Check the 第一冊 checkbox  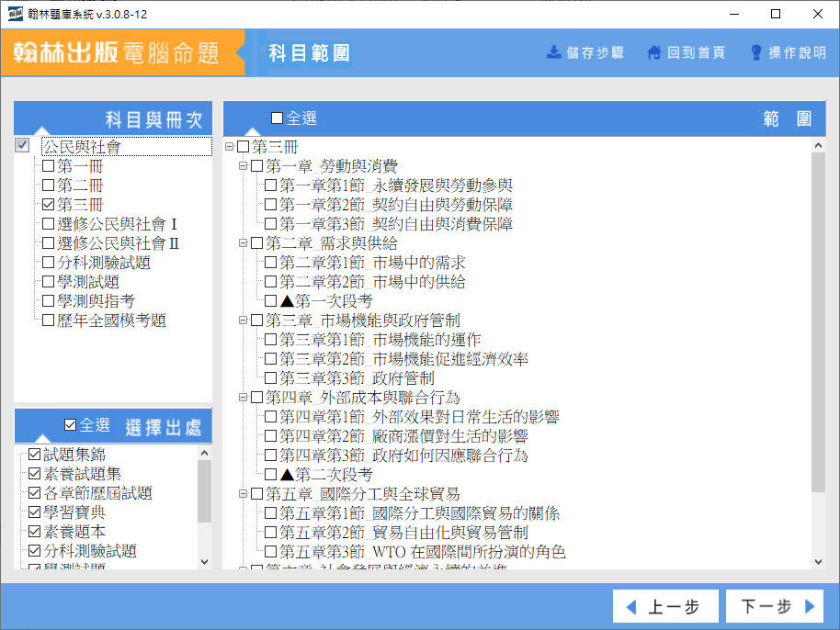[49, 166]
